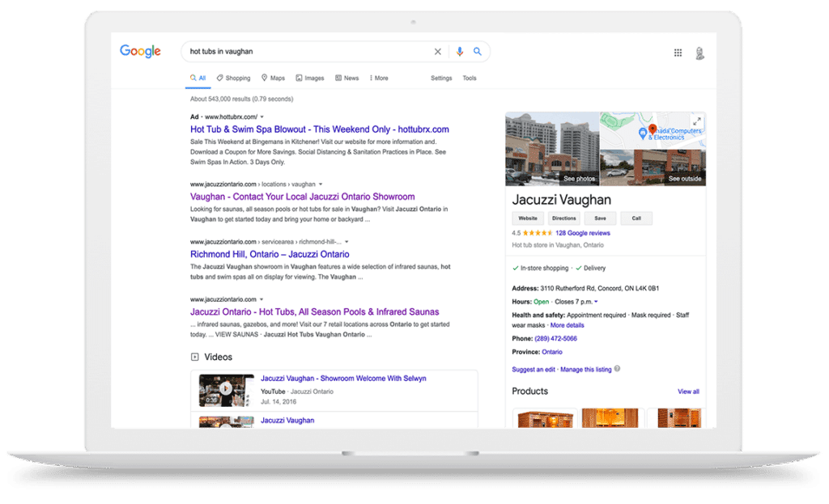Open the account profile avatar
The height and width of the screenshot is (504, 829).
click(699, 53)
